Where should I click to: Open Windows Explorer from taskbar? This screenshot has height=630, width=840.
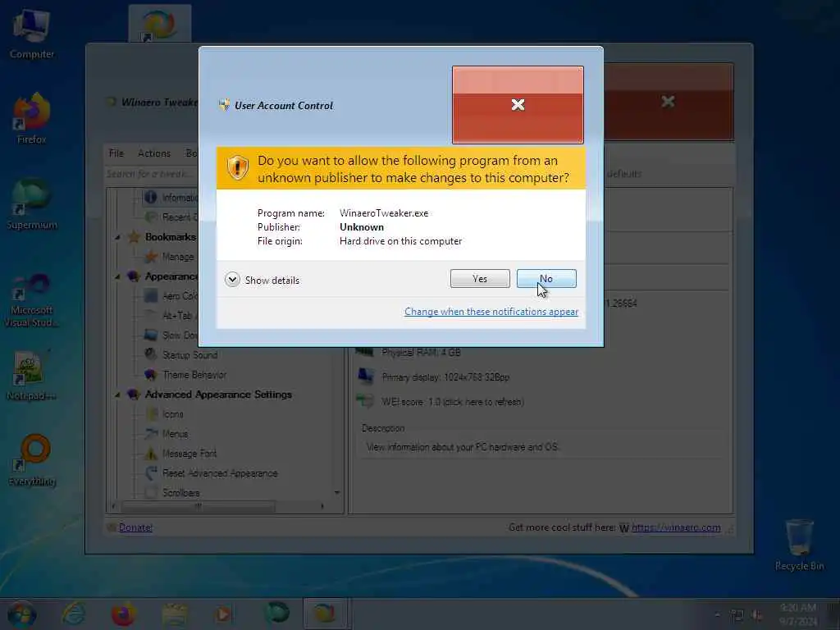pos(174,614)
